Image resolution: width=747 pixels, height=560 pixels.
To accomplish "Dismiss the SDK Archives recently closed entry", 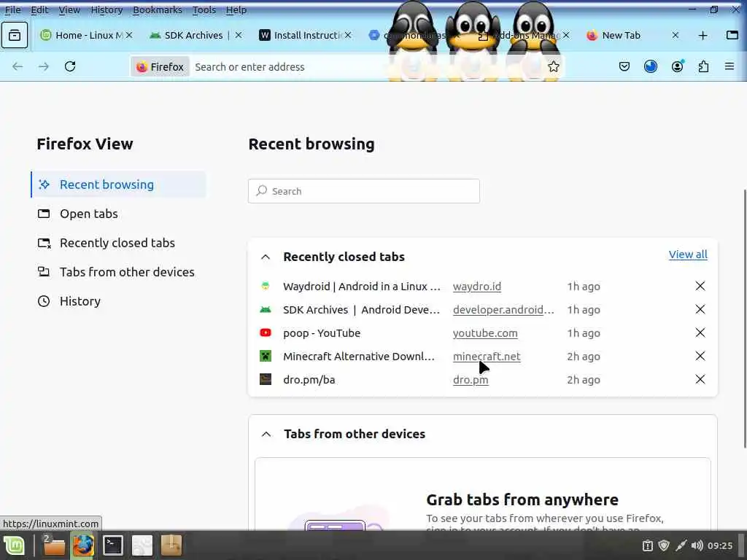I will pos(700,309).
